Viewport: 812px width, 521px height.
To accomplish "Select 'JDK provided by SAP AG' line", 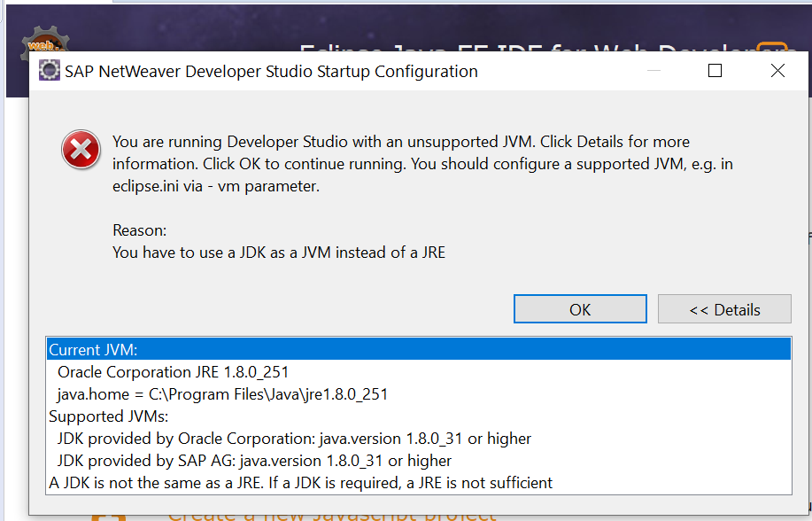I will 419,461.
